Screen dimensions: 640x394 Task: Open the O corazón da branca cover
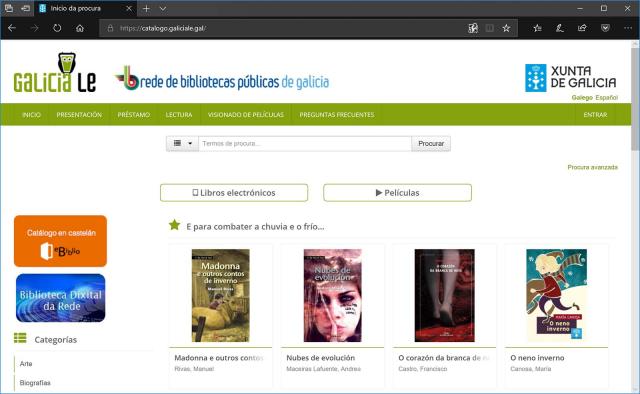pyautogui.click(x=444, y=295)
